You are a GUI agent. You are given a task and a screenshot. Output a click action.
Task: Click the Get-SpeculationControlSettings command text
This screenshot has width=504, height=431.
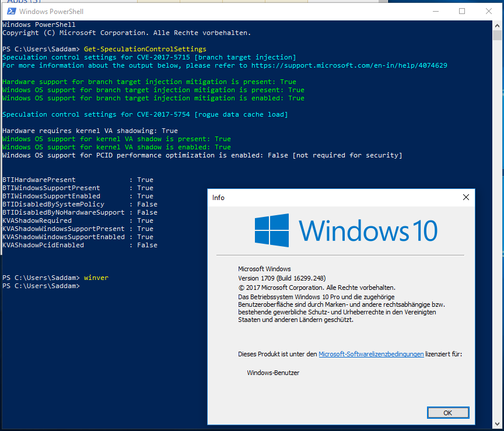point(145,49)
